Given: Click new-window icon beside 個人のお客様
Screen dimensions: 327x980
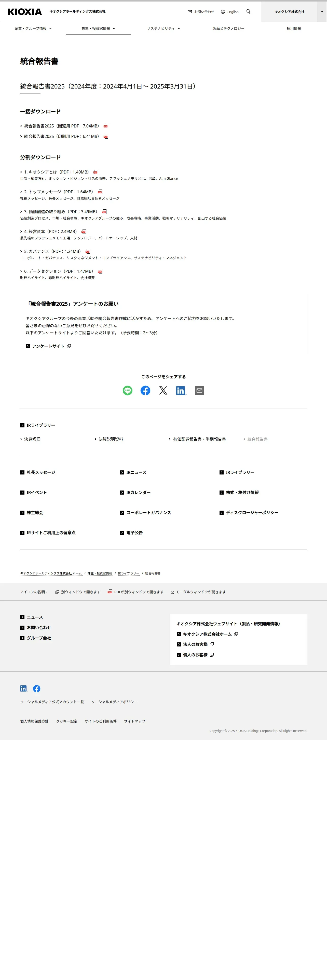Looking at the screenshot, I should (212, 655).
